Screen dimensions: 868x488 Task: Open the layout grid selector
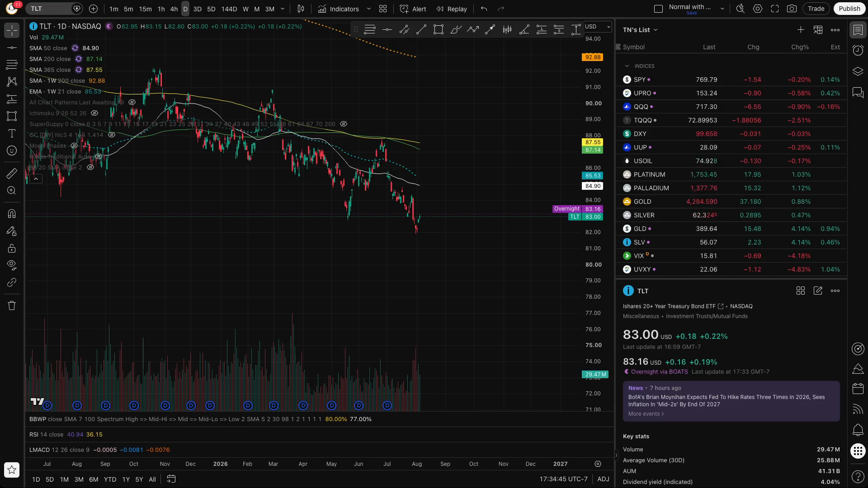(383, 9)
